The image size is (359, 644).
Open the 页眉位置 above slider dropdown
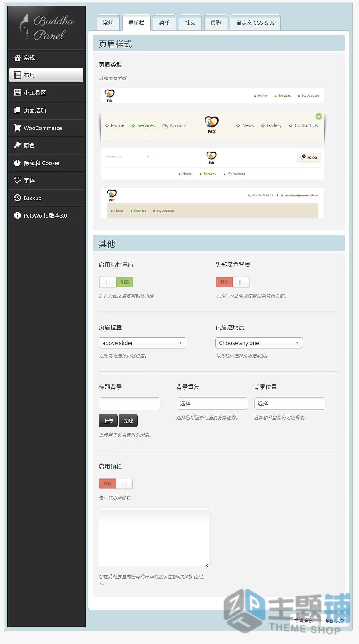[x=142, y=343]
